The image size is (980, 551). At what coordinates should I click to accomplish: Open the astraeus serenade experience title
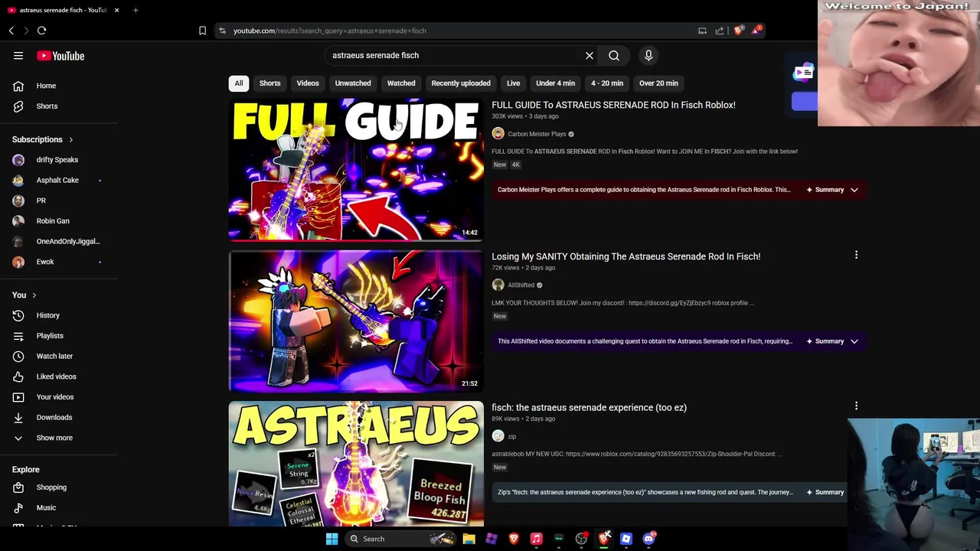coord(589,408)
